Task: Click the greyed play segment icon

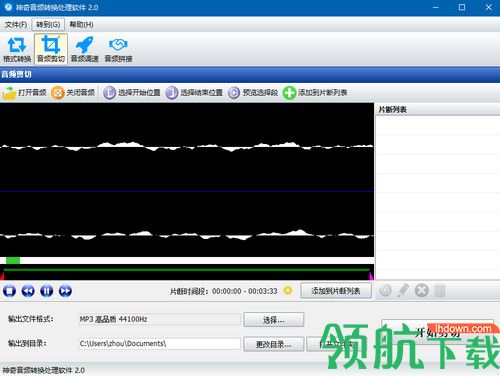Action: tap(385, 291)
